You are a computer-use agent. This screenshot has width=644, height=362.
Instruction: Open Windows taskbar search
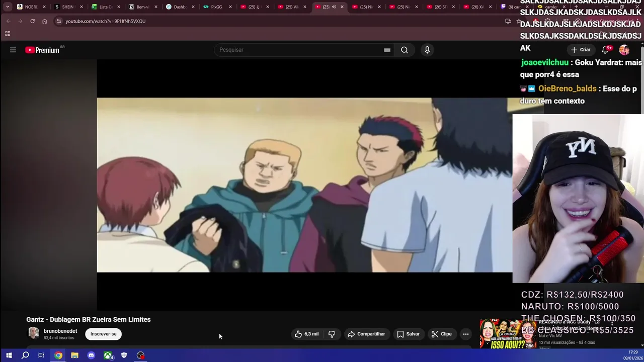click(x=25, y=355)
